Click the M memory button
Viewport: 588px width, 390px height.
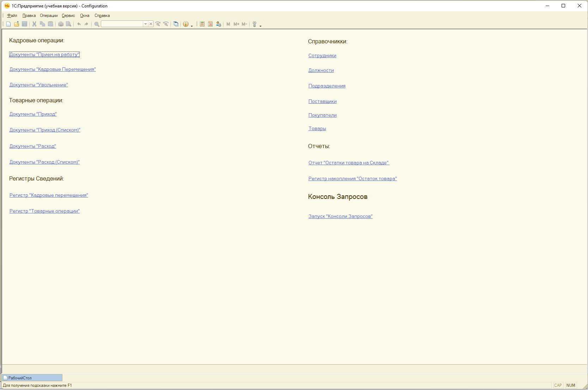point(228,24)
